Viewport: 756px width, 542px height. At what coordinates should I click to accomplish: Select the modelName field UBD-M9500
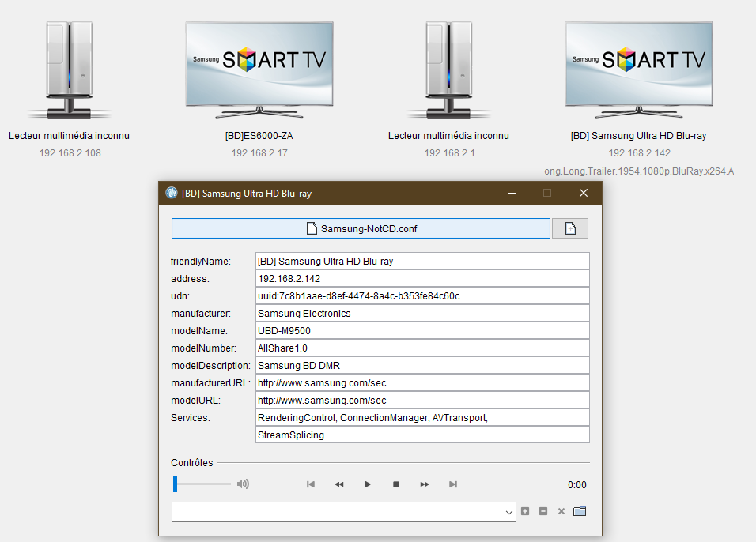coord(422,330)
